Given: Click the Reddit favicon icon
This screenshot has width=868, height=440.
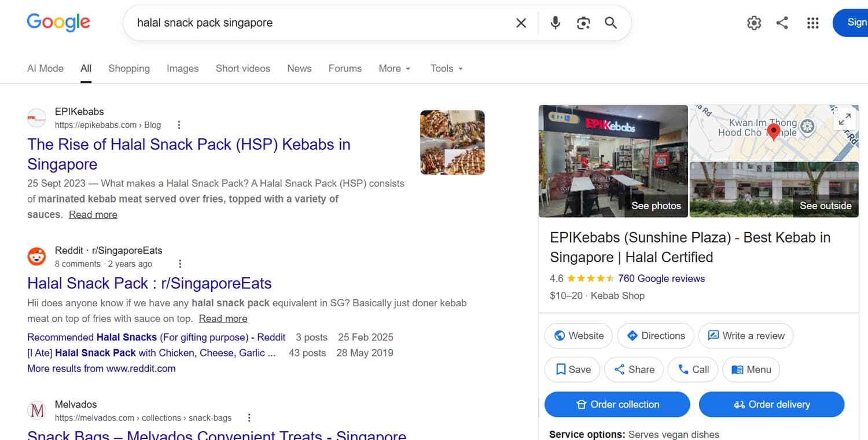Looking at the screenshot, I should pos(36,256).
